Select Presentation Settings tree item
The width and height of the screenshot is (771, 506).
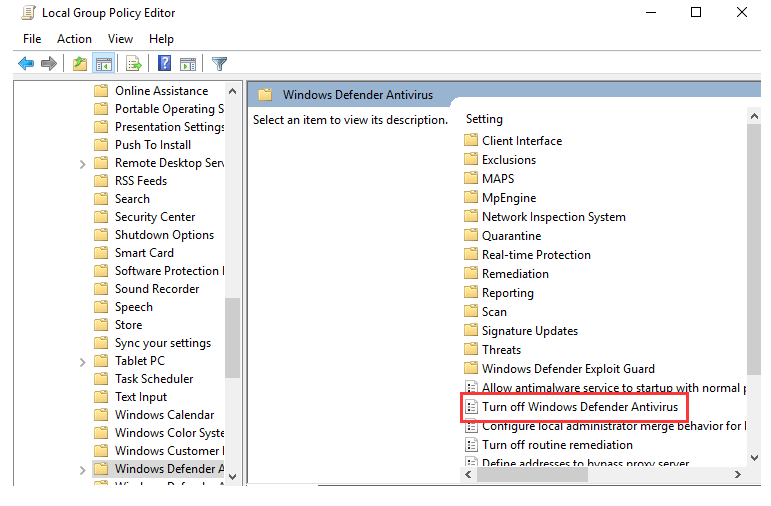point(170,127)
